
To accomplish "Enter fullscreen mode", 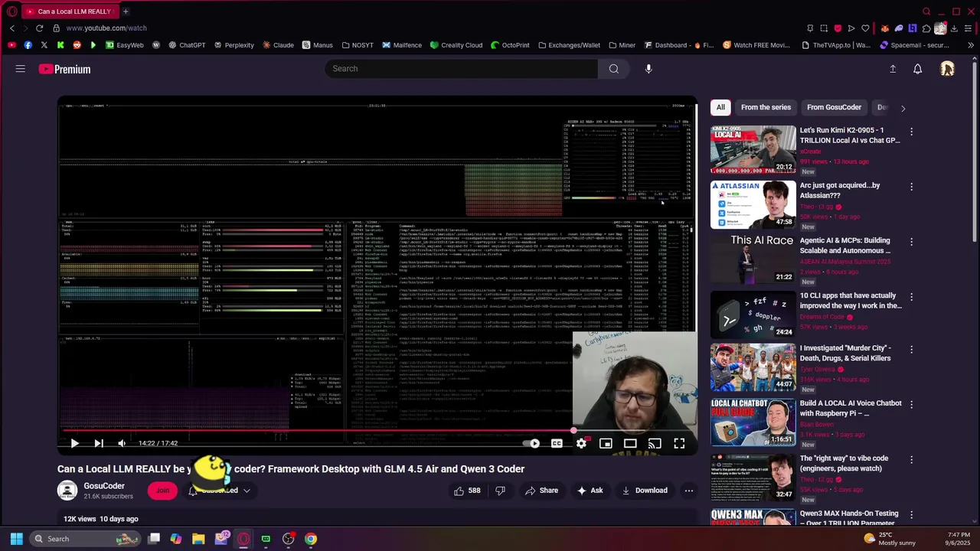I will 679,443.
